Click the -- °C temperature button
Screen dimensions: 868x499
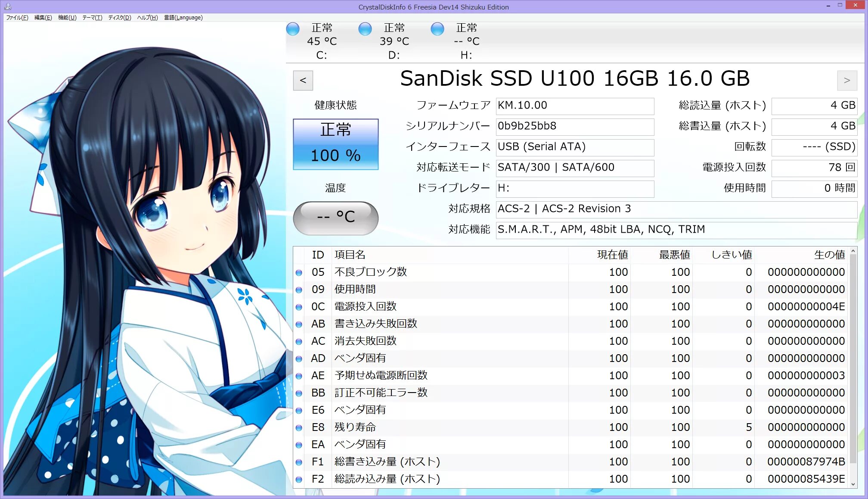[x=336, y=218]
